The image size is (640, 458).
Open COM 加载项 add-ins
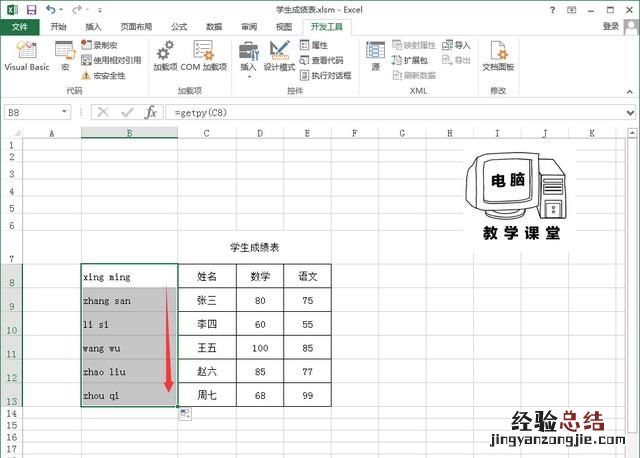204,56
